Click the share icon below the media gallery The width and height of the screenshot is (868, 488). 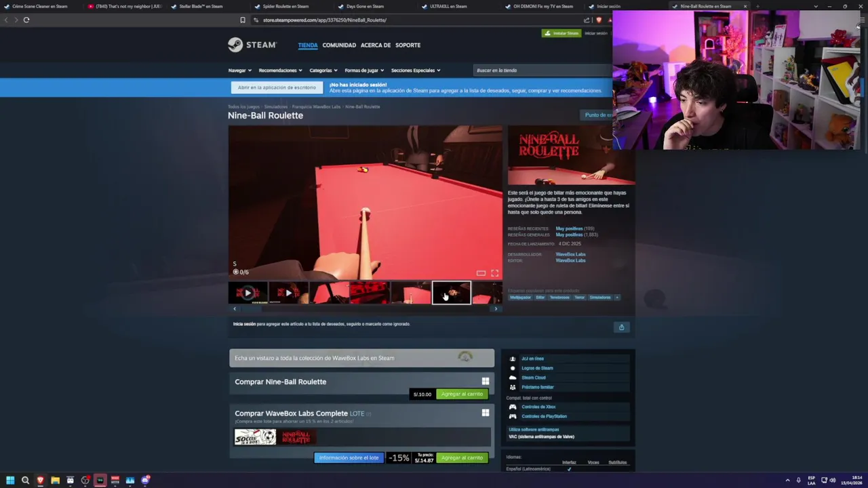click(x=621, y=327)
